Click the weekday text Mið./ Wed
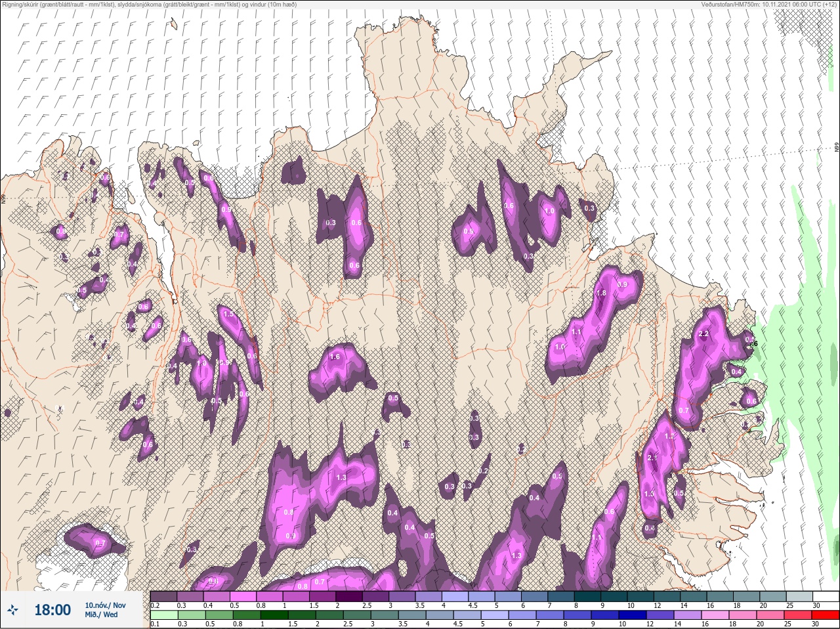840x629 pixels. 102,615
